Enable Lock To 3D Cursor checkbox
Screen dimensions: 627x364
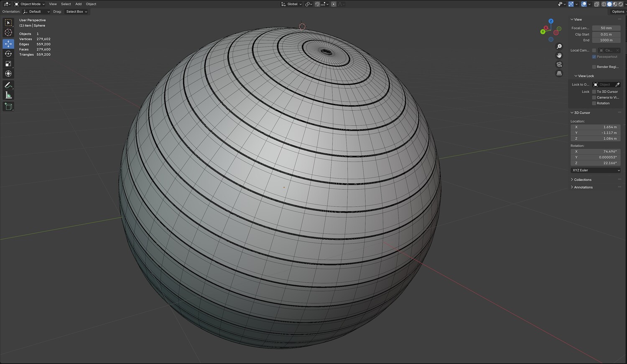pyautogui.click(x=594, y=91)
